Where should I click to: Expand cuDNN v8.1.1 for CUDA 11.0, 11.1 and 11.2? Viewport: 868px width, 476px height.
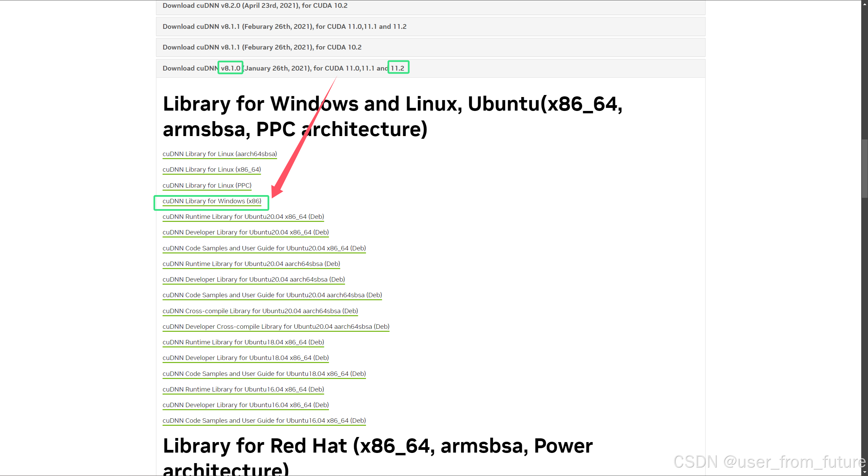pos(430,26)
